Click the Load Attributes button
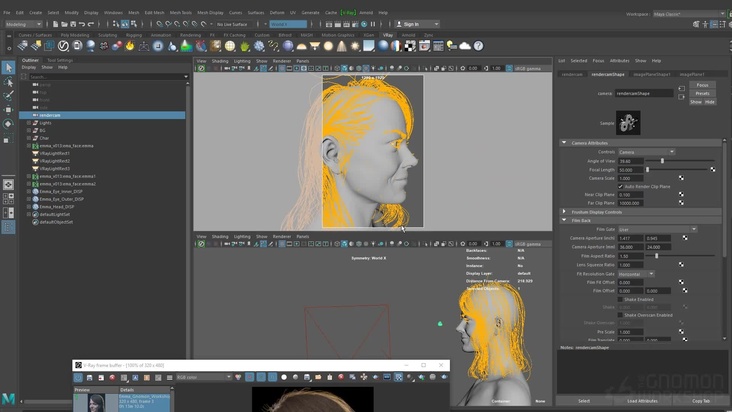732x412 pixels. tap(642, 401)
